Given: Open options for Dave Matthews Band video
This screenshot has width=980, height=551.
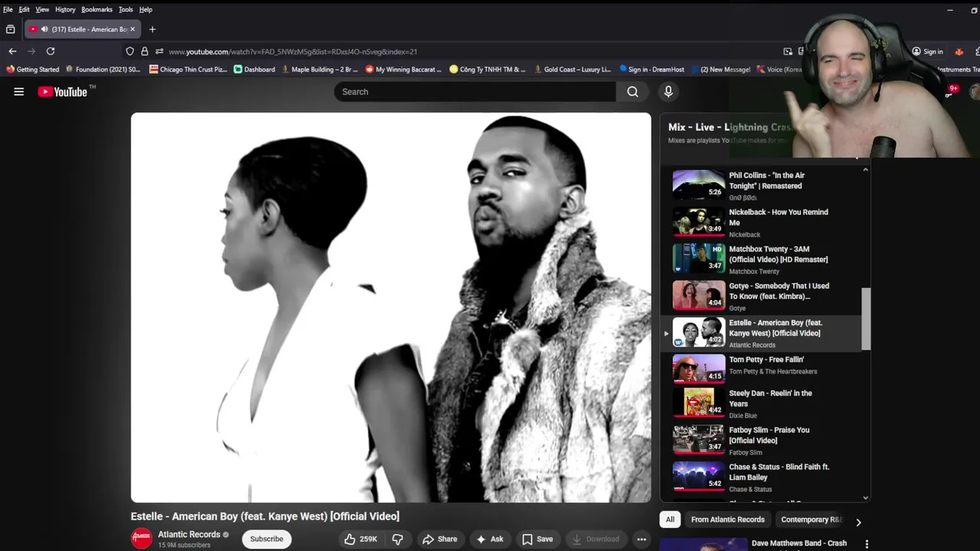Looking at the screenshot, I should coord(867,544).
